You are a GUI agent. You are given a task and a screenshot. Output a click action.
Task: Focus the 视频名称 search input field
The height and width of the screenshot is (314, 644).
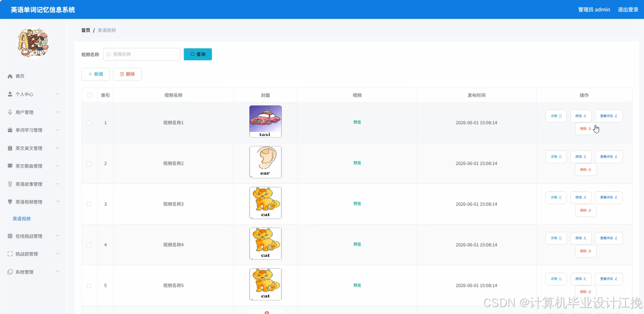pyautogui.click(x=142, y=54)
